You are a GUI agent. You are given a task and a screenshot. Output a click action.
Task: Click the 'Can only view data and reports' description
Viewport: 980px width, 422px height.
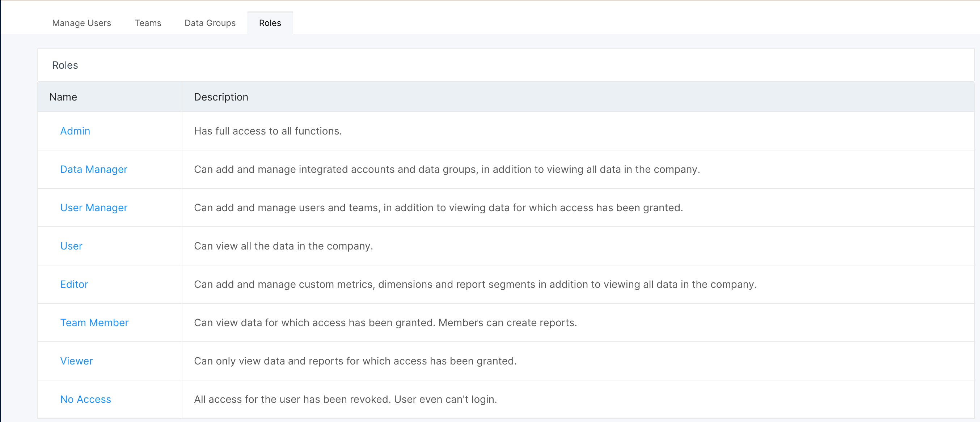(x=355, y=361)
